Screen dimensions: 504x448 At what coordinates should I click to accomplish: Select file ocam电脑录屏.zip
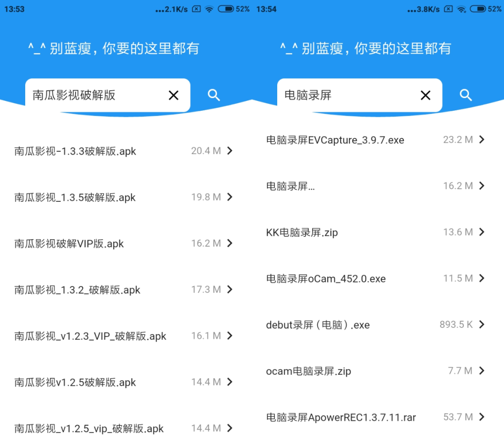point(308,371)
